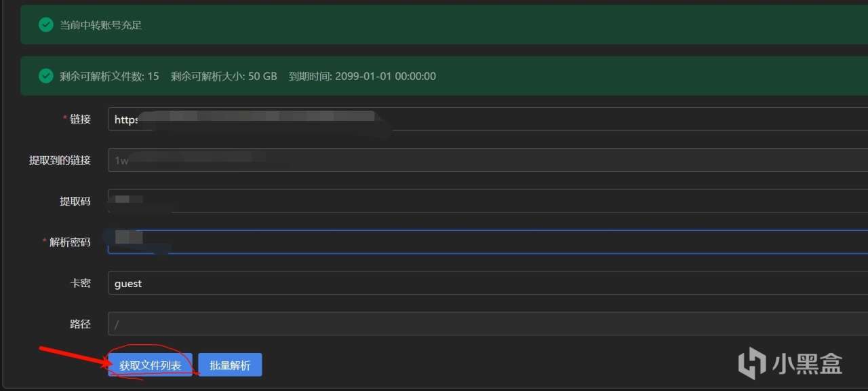Click the 卡密 label

pos(80,283)
